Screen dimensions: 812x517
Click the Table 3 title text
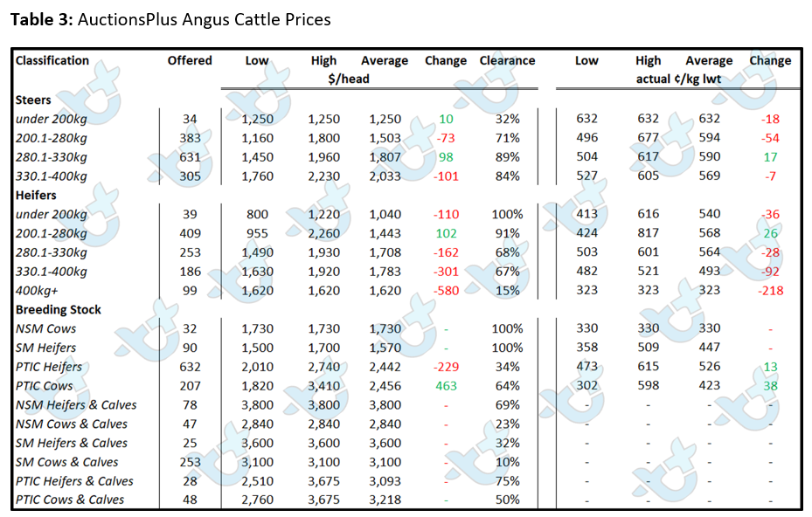point(170,20)
